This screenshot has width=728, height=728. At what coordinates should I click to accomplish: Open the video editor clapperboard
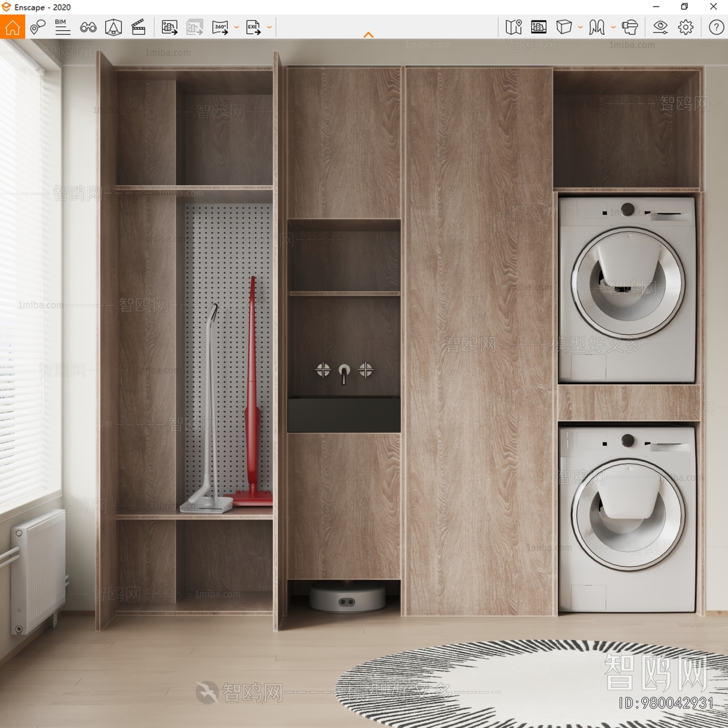138,27
